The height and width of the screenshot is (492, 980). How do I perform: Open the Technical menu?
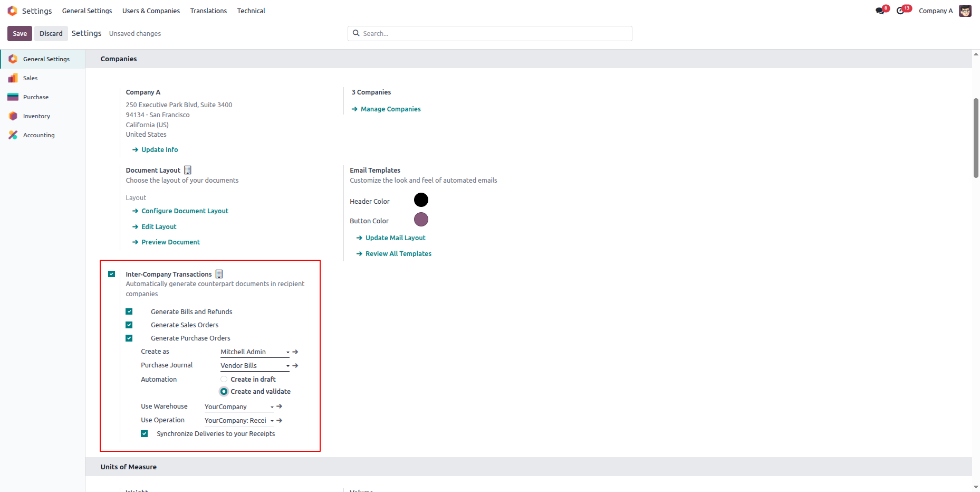[x=251, y=11]
